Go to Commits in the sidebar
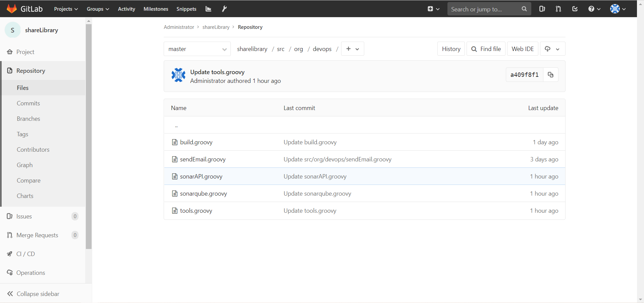This screenshot has height=303, width=644. click(28, 103)
